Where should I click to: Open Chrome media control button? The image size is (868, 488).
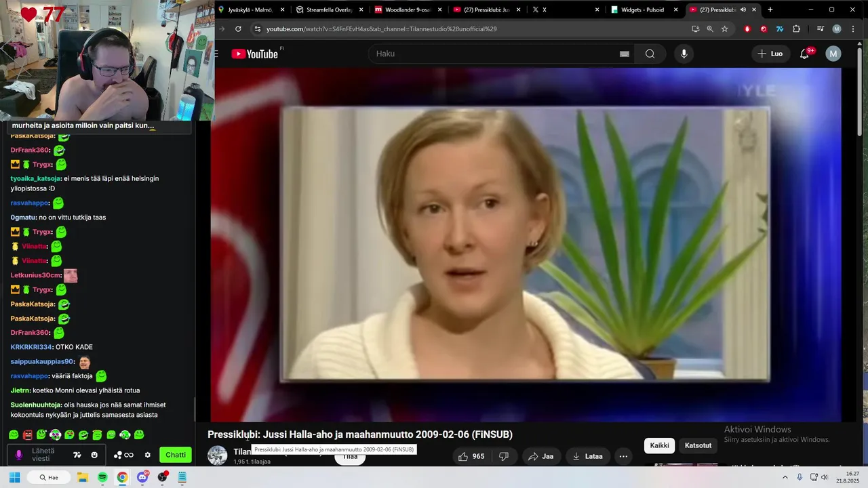(821, 29)
